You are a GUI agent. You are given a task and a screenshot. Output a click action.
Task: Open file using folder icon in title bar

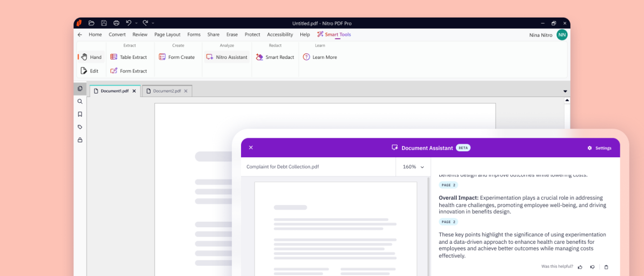click(91, 23)
